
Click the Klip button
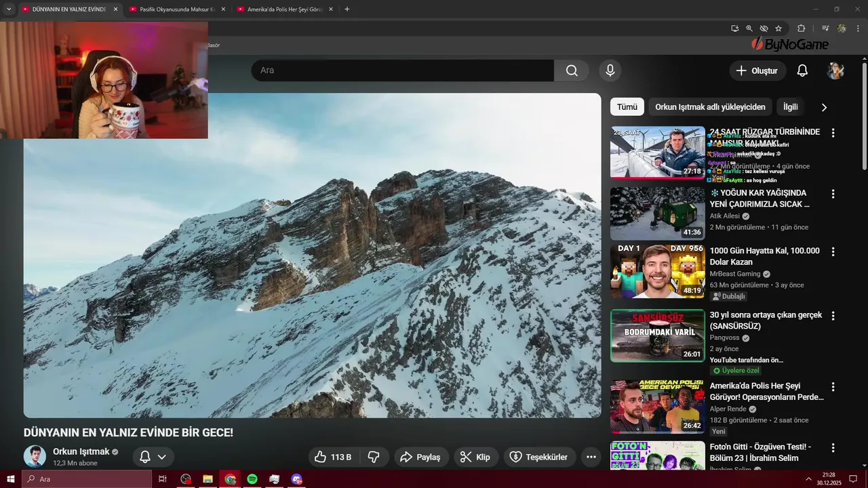point(475,457)
